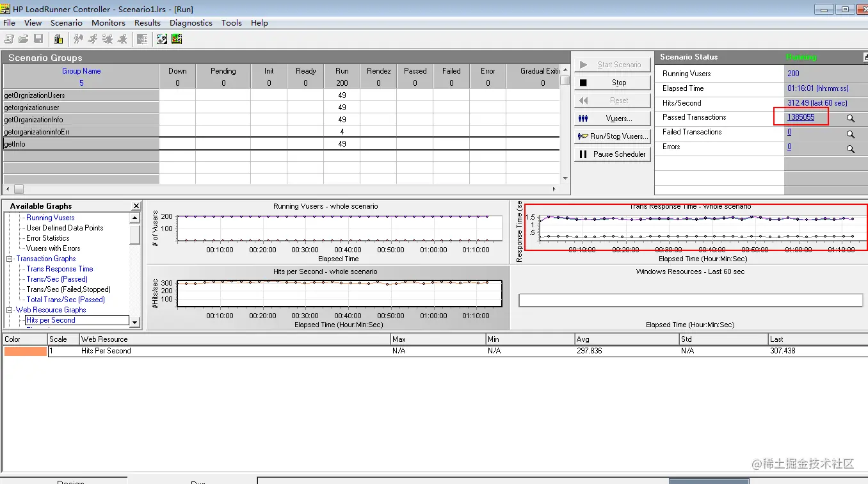This screenshot has width=868, height=484.
Task: Click the Pause Scheduler button
Action: (x=612, y=154)
